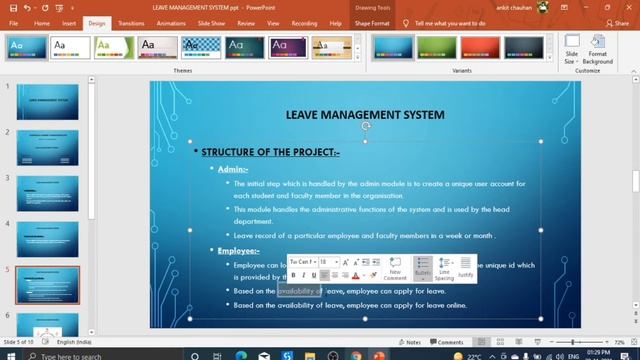Screen dimensions: 640x360
Task: Toggle Underline in mini toolbar
Action: [x=314, y=275]
